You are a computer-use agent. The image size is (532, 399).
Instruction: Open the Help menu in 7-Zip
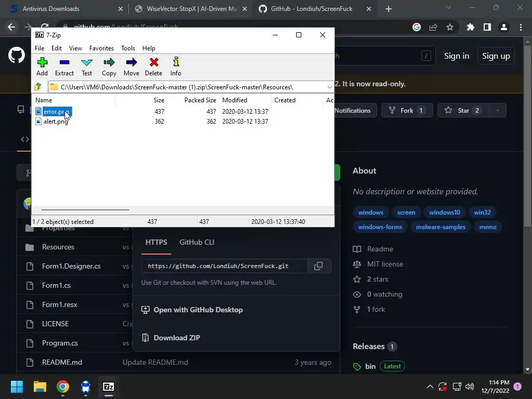pos(149,48)
